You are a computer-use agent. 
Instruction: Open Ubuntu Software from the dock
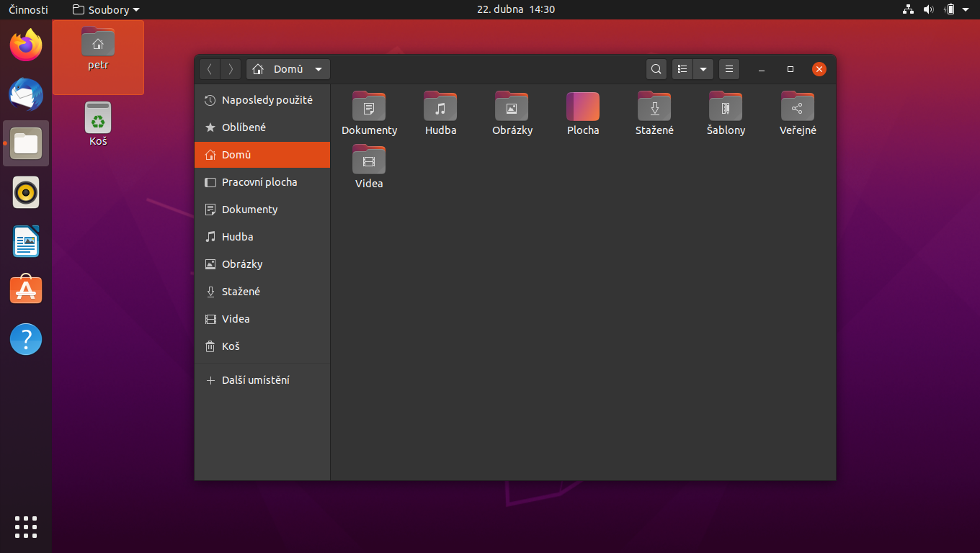[26, 290]
